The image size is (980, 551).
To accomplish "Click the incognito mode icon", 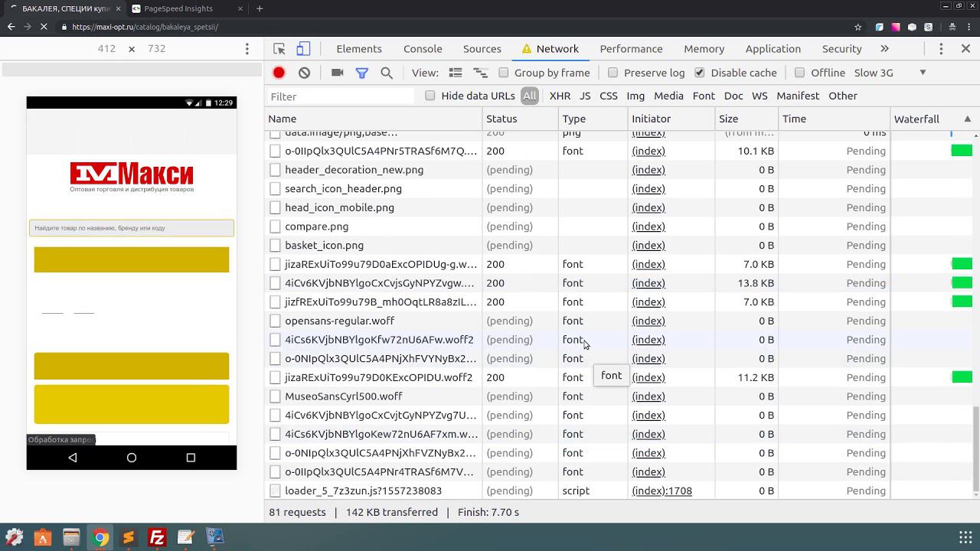I will [x=952, y=27].
